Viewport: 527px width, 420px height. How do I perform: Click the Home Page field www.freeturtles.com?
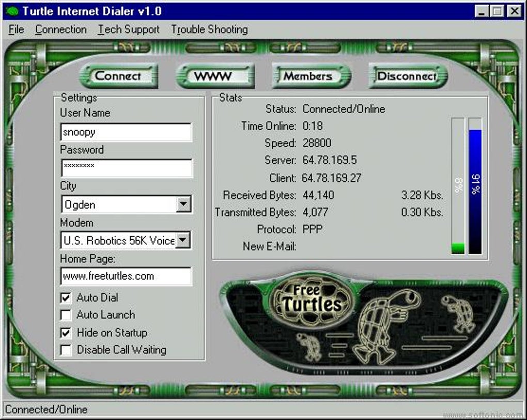[x=126, y=276]
